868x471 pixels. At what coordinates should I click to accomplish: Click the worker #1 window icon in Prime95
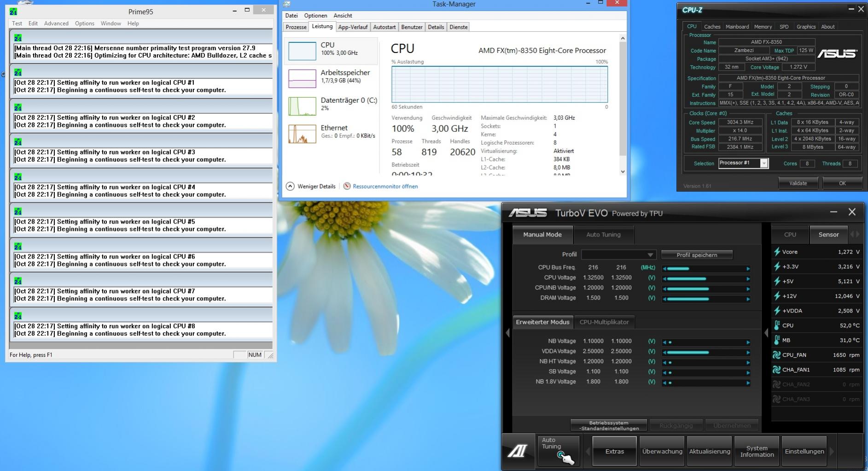pos(18,72)
